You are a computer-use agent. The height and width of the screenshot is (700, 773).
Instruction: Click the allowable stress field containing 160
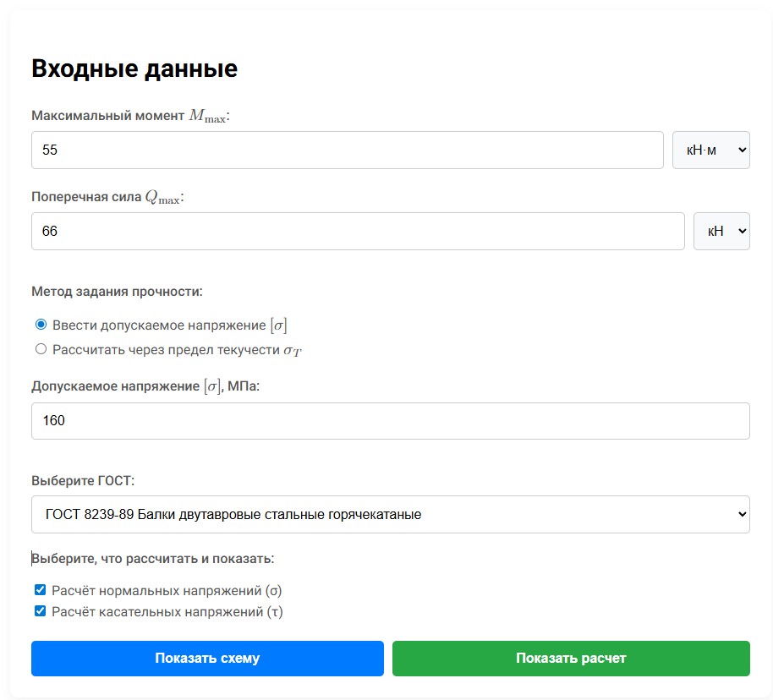[x=390, y=420]
